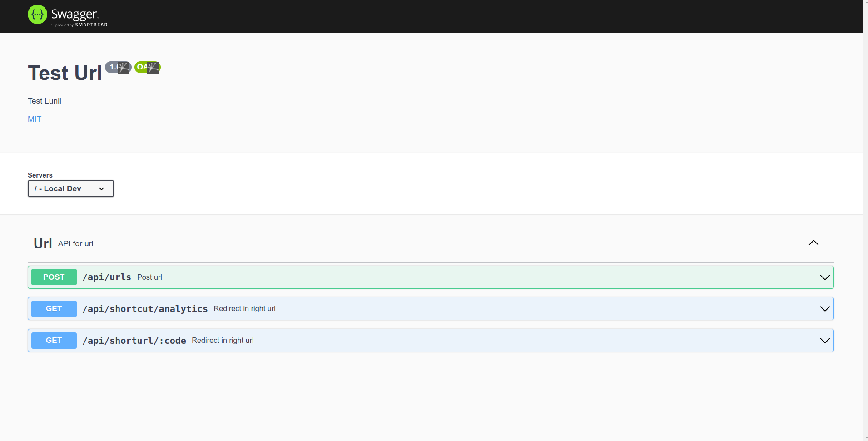The width and height of the screenshot is (868, 441).
Task: Expand the GET /api/shortcut/analytics operation
Action: [825, 308]
